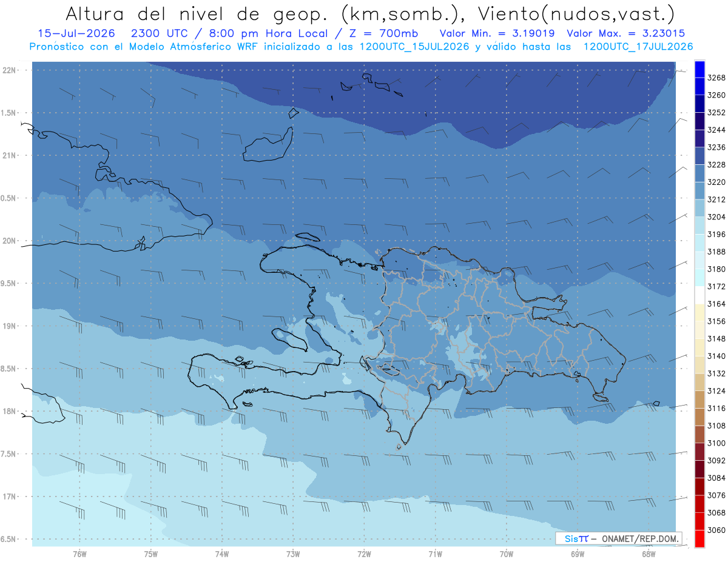Click the 3228 legend value
The width and height of the screenshot is (728, 562).
click(x=716, y=165)
